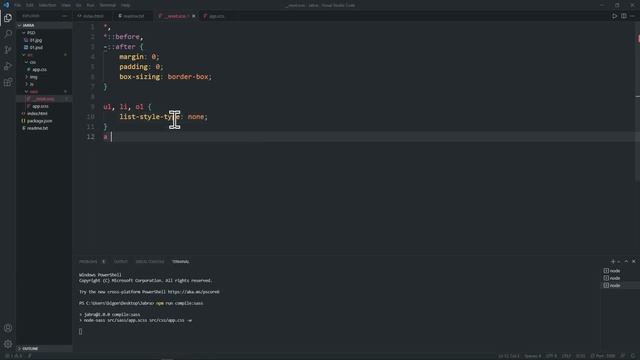Click line number 12 in the gutter

pyautogui.click(x=91, y=137)
